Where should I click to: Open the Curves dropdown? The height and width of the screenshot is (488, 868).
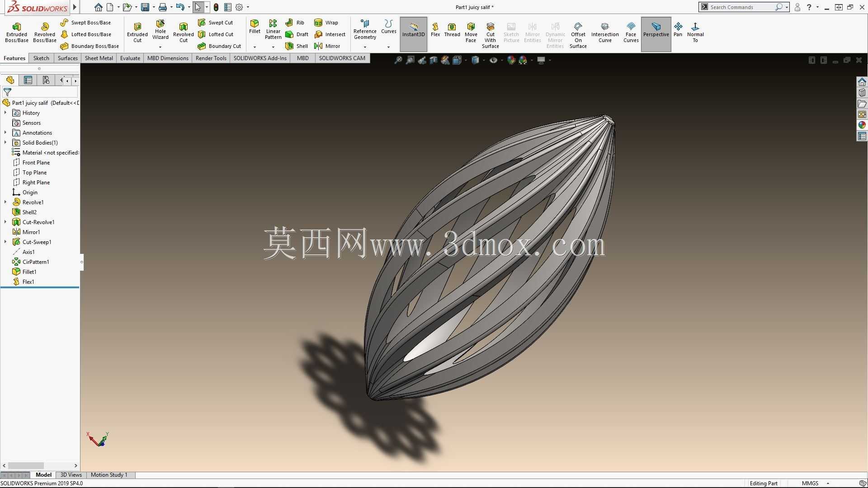[x=388, y=47]
